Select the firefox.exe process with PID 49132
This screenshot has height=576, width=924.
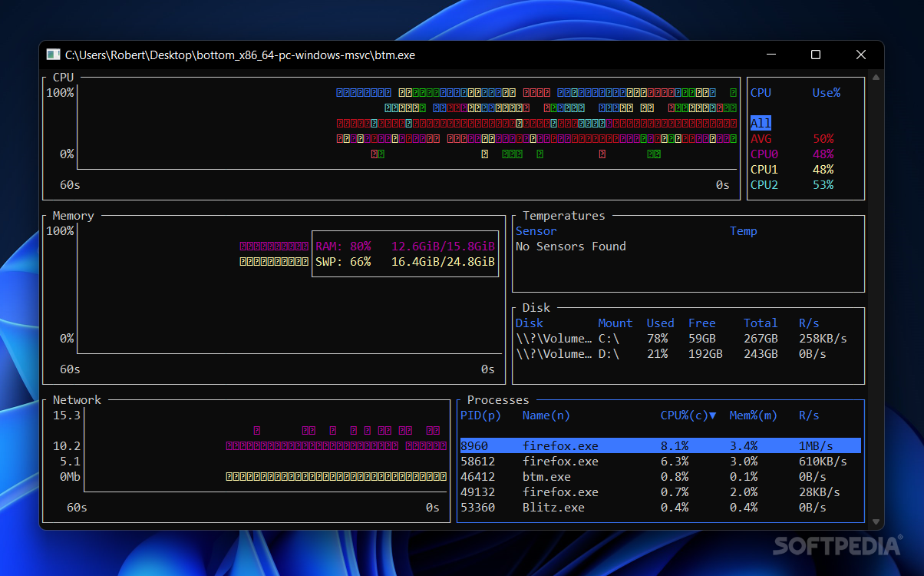coord(660,492)
